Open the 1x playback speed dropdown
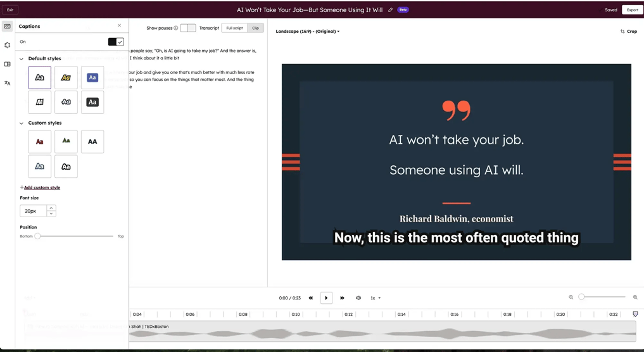This screenshot has height=352, width=644. click(376, 298)
